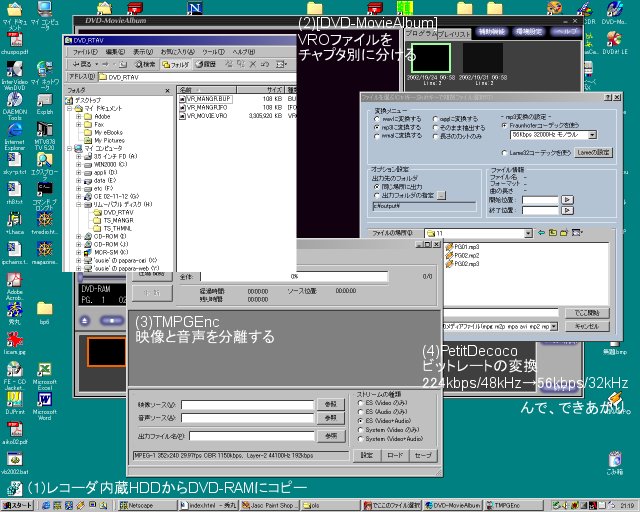Open the file location '11' dropdown
Screen dimensions: 640x512
click(528, 233)
